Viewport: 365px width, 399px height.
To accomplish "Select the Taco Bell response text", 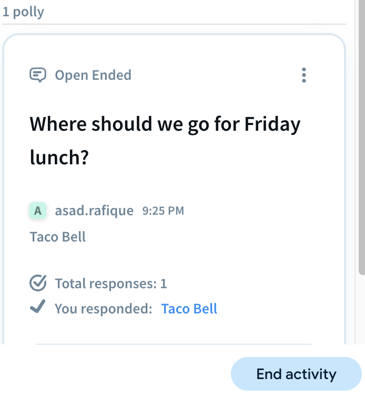I will point(58,237).
